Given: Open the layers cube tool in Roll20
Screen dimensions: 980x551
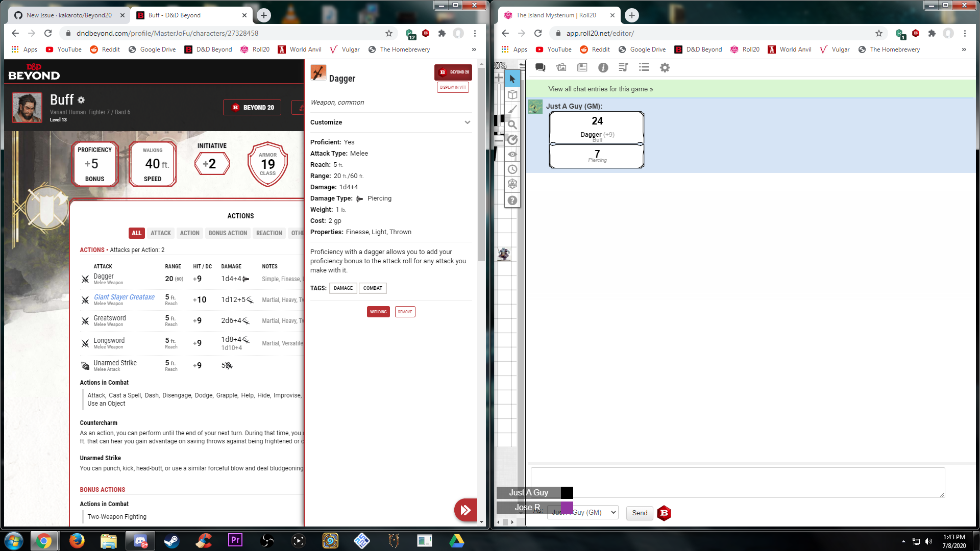Looking at the screenshot, I should click(x=512, y=94).
